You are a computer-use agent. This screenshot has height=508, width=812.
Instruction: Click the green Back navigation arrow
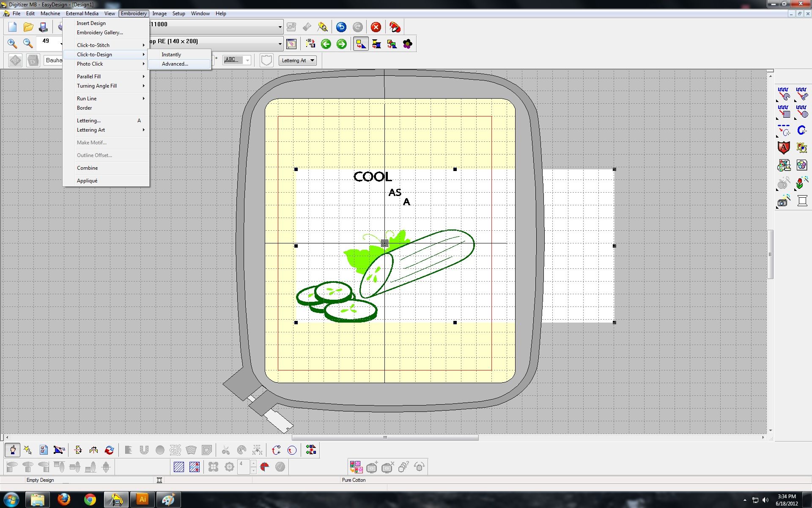pos(326,44)
